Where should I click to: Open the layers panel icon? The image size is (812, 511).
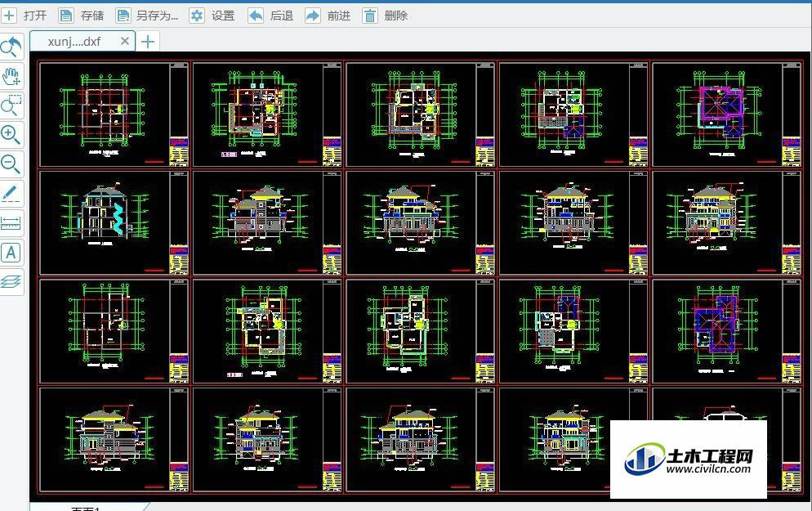pyautogui.click(x=11, y=282)
